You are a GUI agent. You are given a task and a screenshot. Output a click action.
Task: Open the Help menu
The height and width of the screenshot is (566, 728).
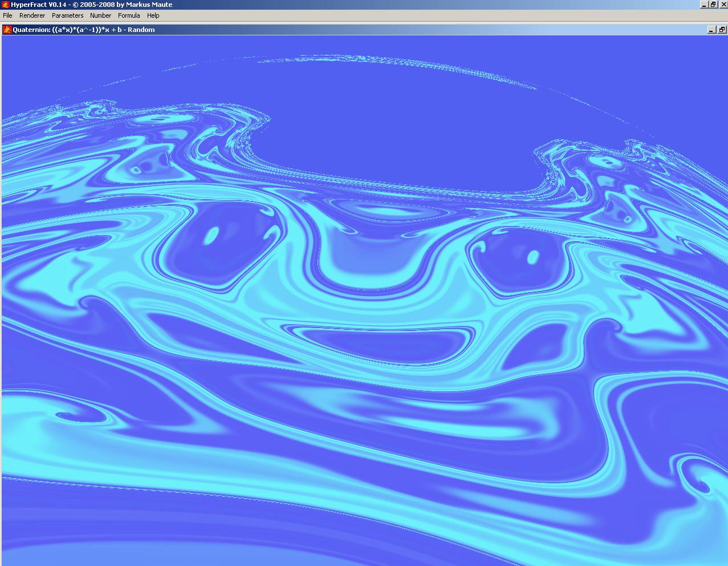pyautogui.click(x=153, y=15)
